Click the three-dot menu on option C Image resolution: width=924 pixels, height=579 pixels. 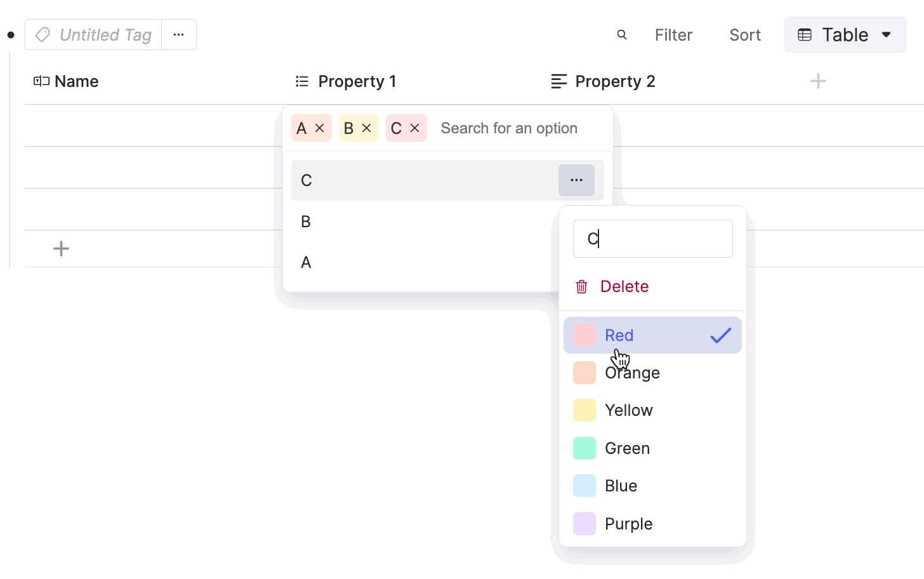576,180
